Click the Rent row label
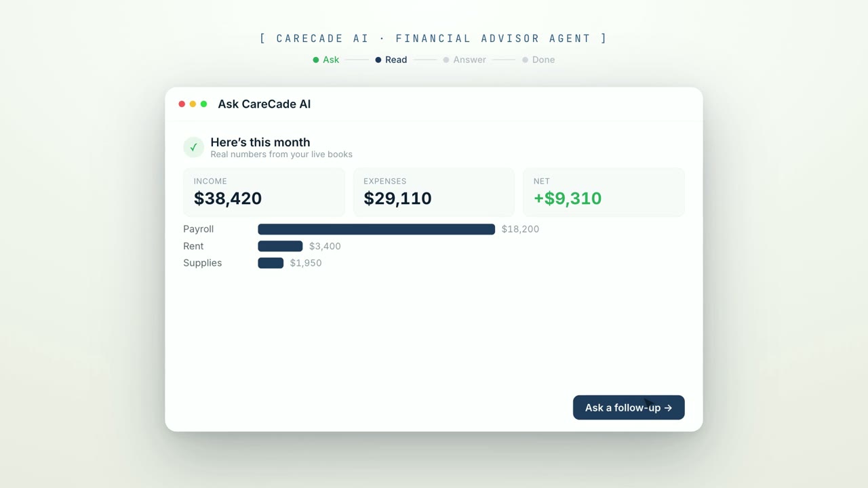Screen dimensions: 868x488 [x=193, y=246]
